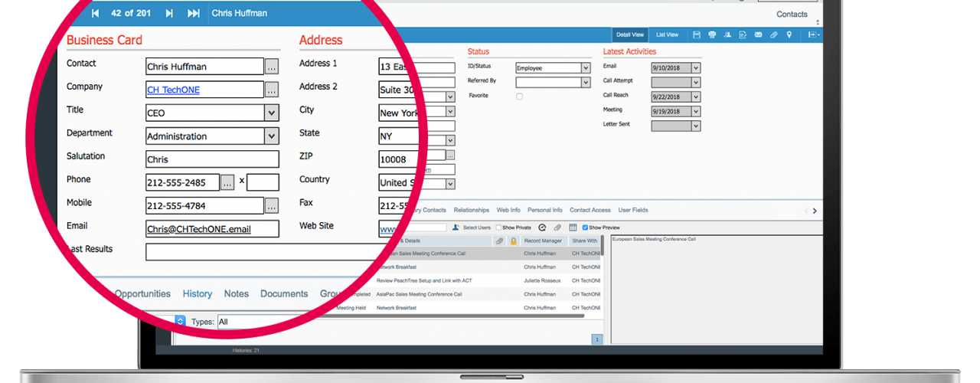Click the add contact person icon
The height and width of the screenshot is (383, 980).
(x=727, y=34)
